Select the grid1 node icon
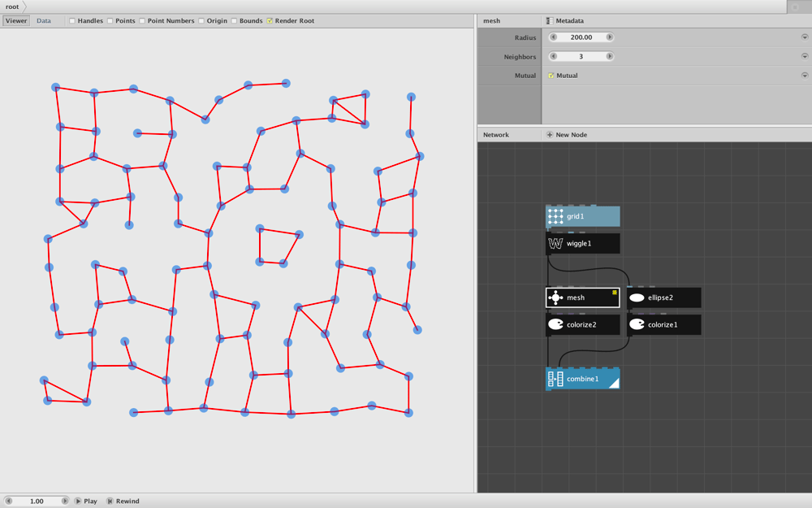812x508 pixels. pyautogui.click(x=555, y=216)
